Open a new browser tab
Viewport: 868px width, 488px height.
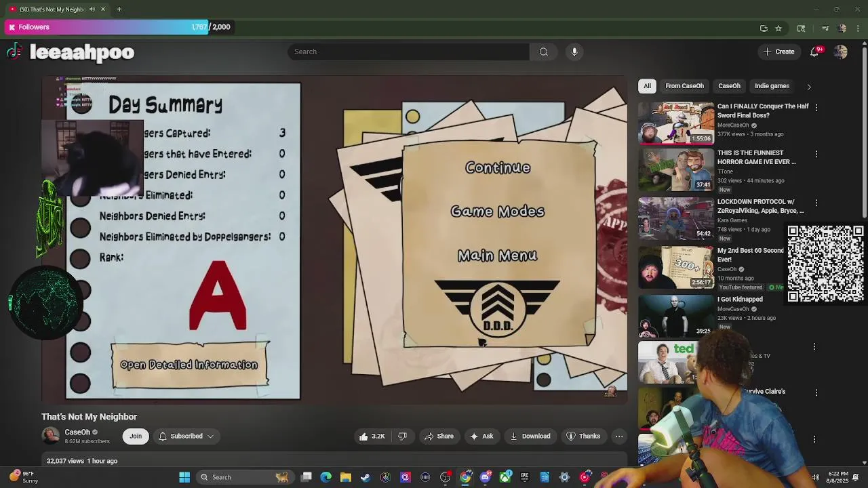tap(119, 9)
